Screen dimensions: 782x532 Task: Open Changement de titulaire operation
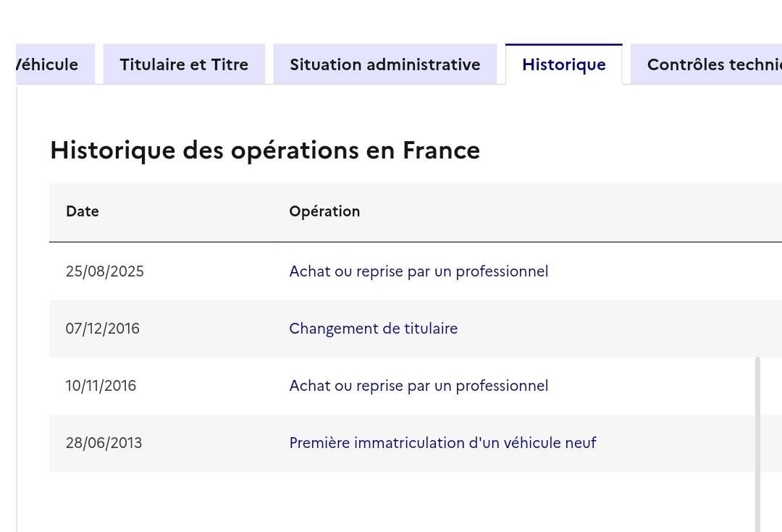[373, 329]
